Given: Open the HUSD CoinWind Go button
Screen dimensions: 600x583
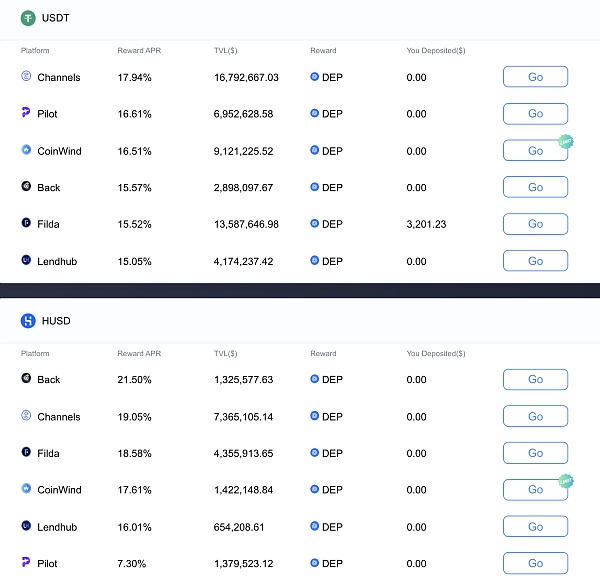Looking at the screenshot, I should (x=535, y=490).
